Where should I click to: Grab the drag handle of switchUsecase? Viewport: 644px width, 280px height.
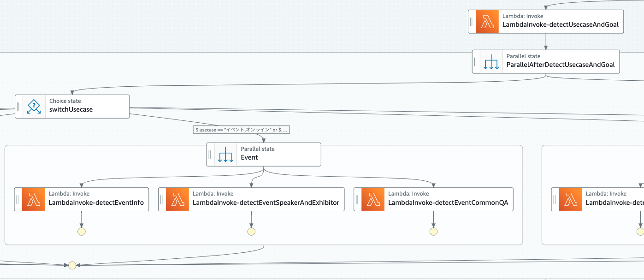tap(18, 107)
